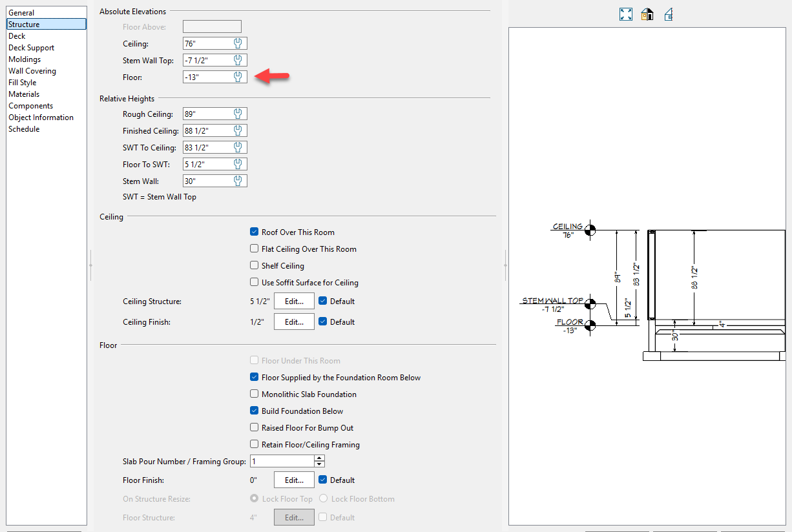Click Edit button for Floor Finish
The image size is (792, 532).
coord(294,480)
